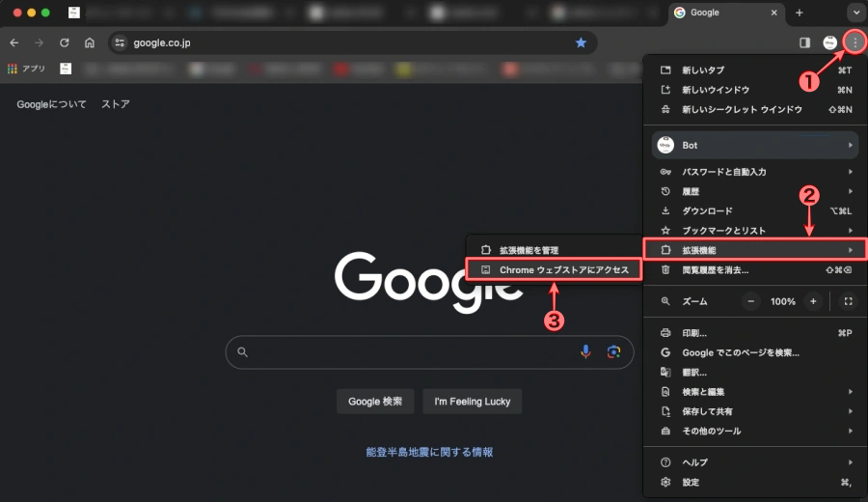Click the reload page icon

[65, 42]
